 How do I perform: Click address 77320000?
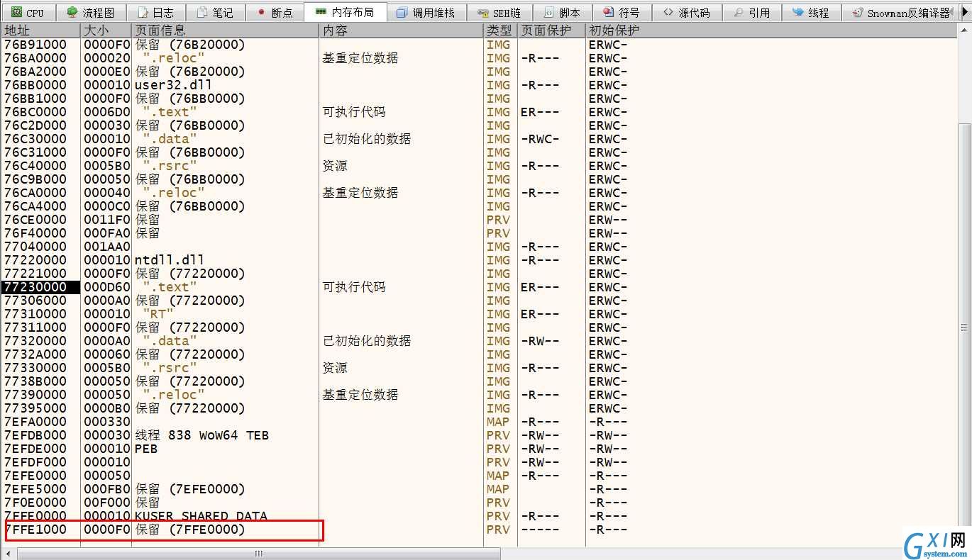pyautogui.click(x=35, y=341)
